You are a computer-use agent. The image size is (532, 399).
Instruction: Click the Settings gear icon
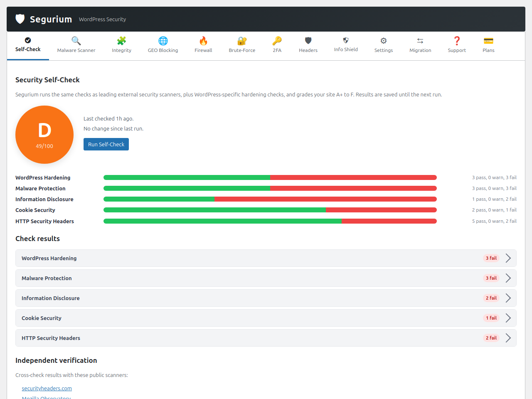pos(384,41)
